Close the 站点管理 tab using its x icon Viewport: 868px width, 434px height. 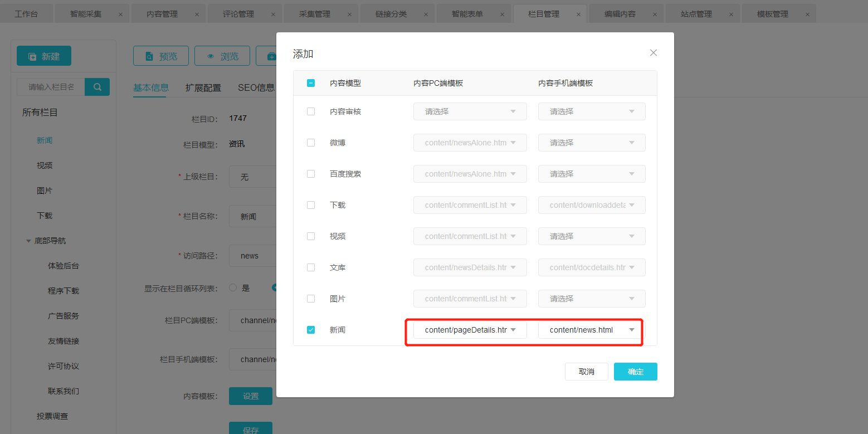pyautogui.click(x=731, y=14)
